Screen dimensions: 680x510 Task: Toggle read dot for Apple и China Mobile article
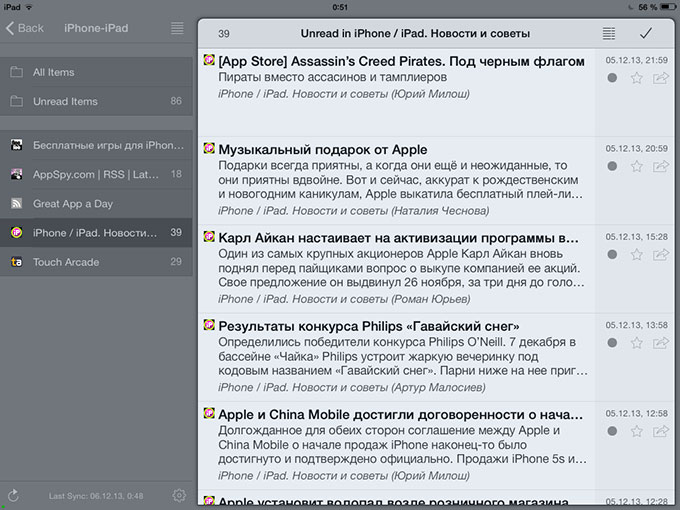[x=612, y=431]
